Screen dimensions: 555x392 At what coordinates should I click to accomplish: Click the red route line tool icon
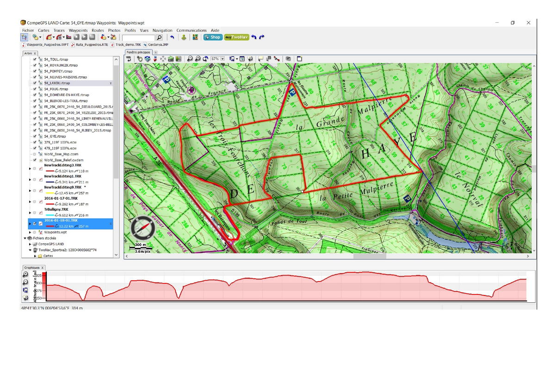276,59
